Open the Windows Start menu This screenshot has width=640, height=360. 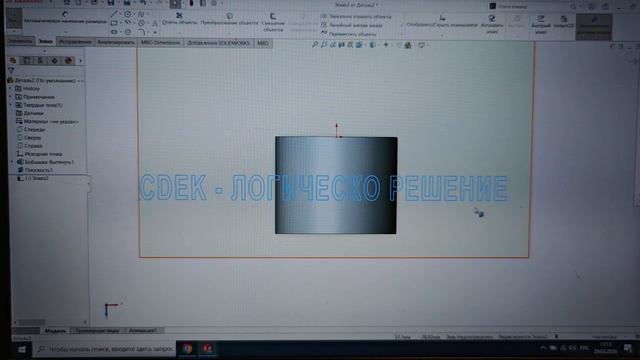coord(22,350)
